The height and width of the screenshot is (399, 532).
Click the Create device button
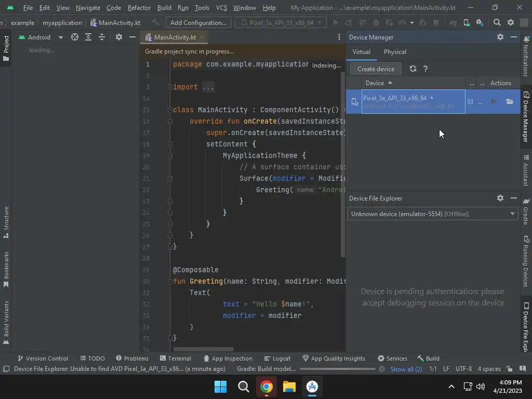click(x=376, y=69)
